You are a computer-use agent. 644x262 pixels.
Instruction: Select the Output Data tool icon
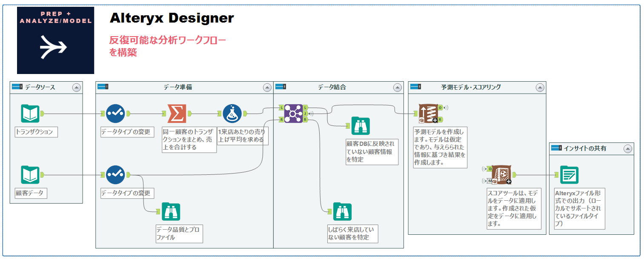[569, 175]
